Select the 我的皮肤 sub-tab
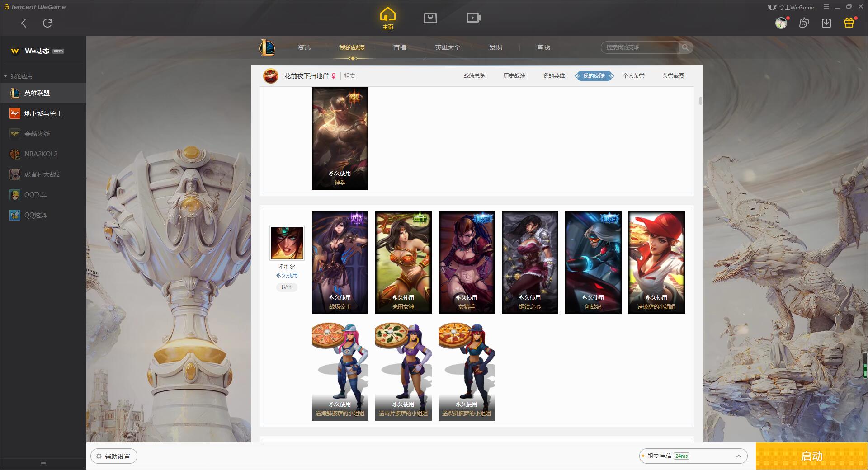This screenshot has width=868, height=470. pos(594,76)
